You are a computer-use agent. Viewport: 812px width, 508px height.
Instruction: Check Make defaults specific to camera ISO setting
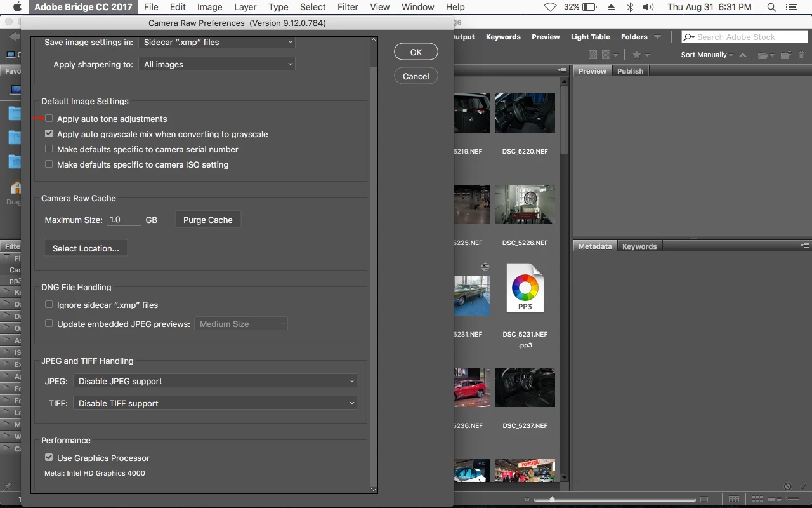(49, 164)
